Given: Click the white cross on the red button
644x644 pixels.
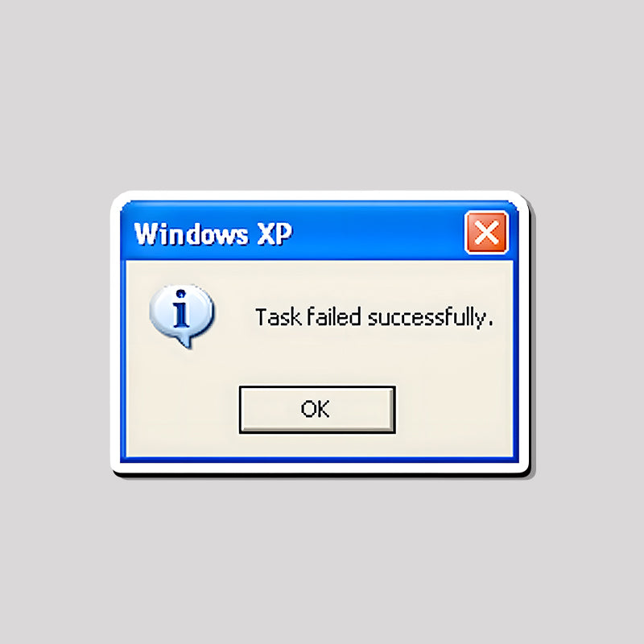Looking at the screenshot, I should [x=487, y=233].
